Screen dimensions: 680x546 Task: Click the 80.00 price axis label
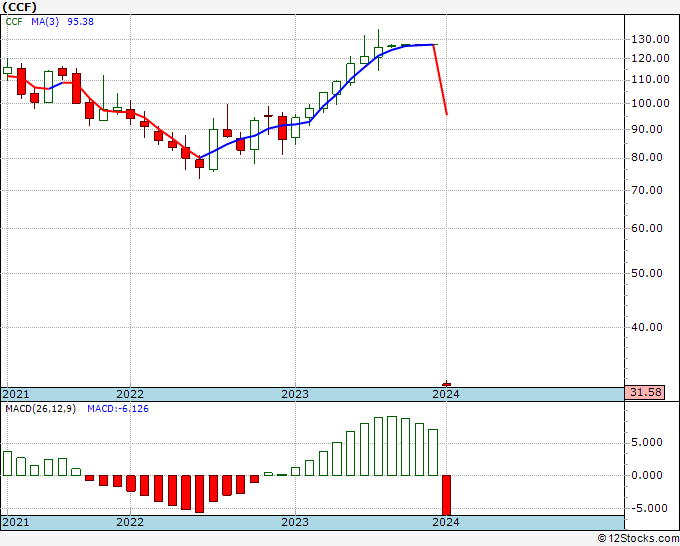(x=646, y=157)
